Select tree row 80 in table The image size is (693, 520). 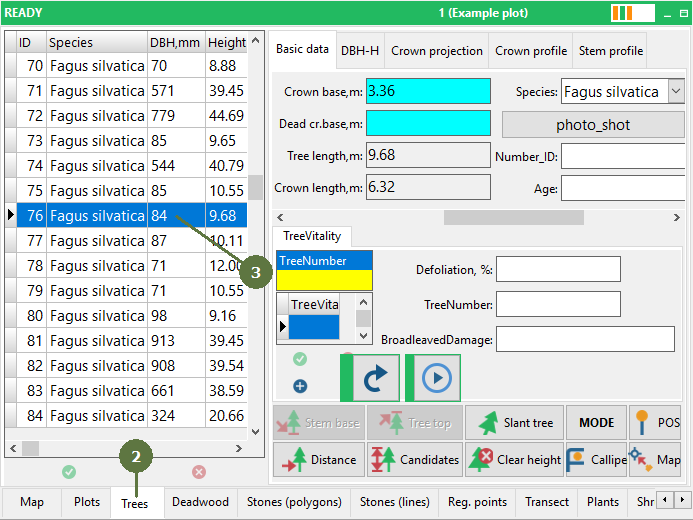click(100, 315)
